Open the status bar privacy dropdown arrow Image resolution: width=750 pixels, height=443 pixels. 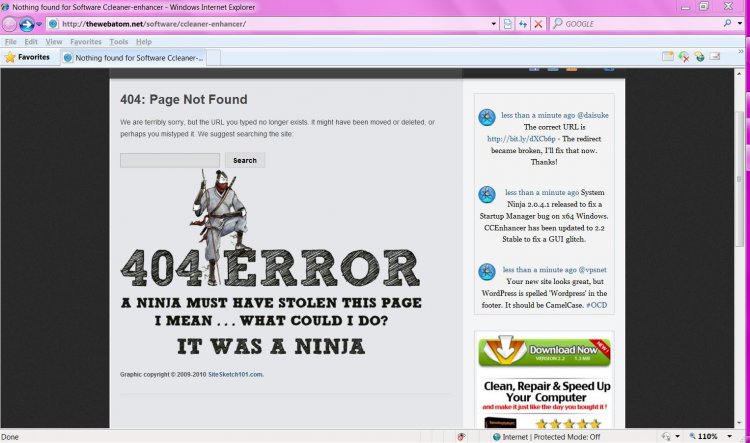(677, 436)
